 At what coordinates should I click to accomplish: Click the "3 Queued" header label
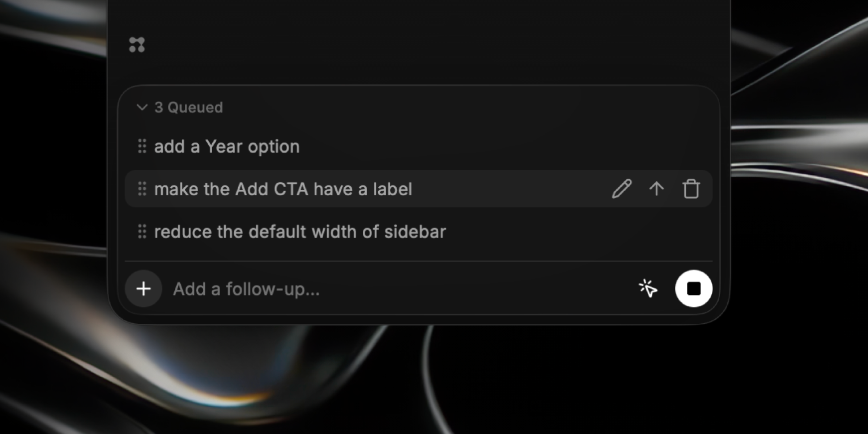point(188,107)
